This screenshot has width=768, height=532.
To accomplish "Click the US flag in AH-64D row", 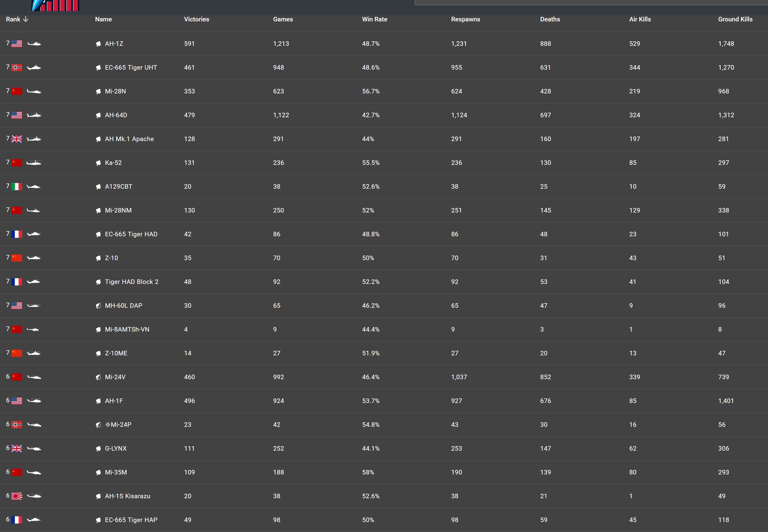I will click(17, 115).
